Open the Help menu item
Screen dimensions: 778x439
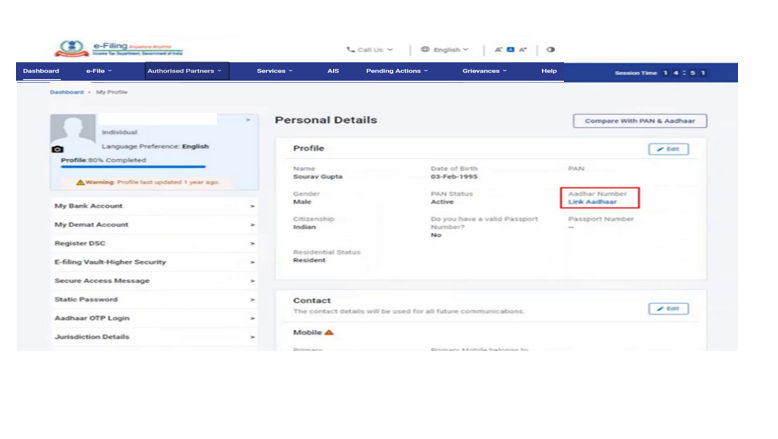click(549, 71)
